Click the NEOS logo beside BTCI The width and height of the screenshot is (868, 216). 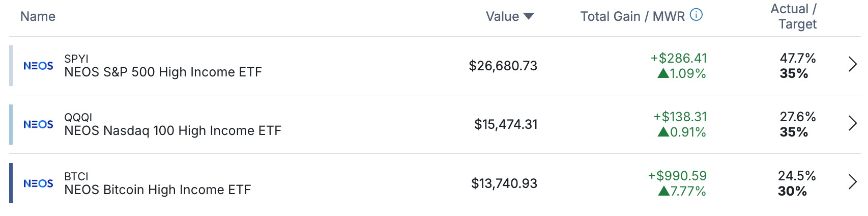pyautogui.click(x=38, y=183)
